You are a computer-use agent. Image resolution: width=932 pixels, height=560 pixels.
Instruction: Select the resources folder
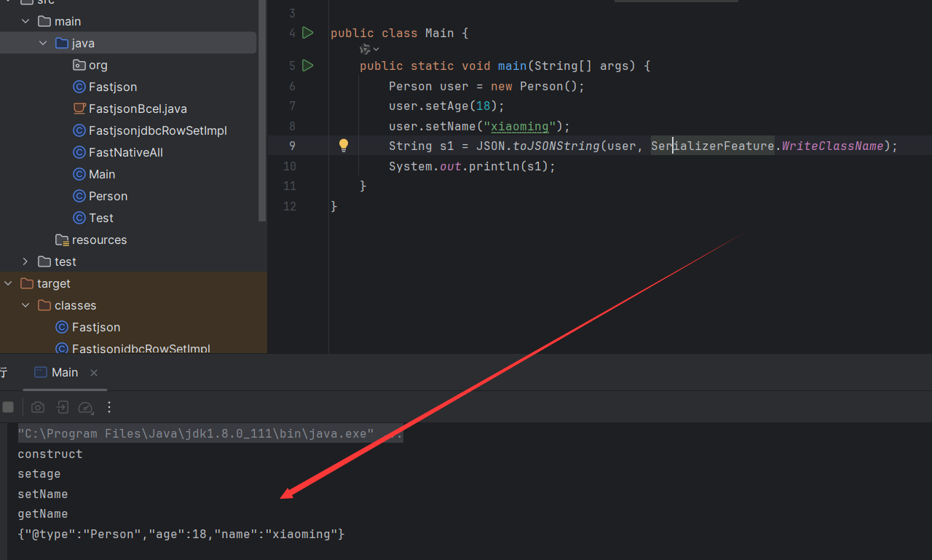click(99, 240)
